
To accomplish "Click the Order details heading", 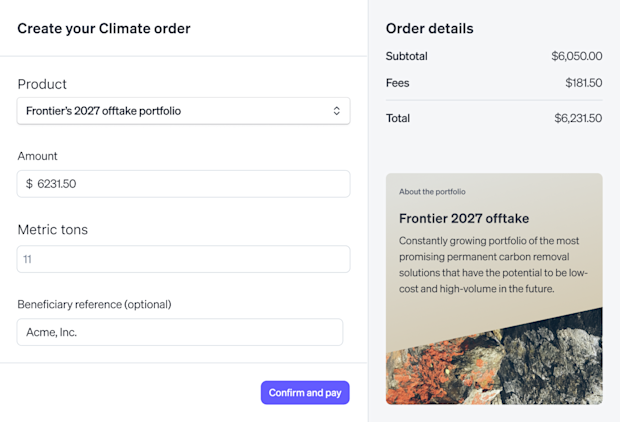I will pos(430,28).
